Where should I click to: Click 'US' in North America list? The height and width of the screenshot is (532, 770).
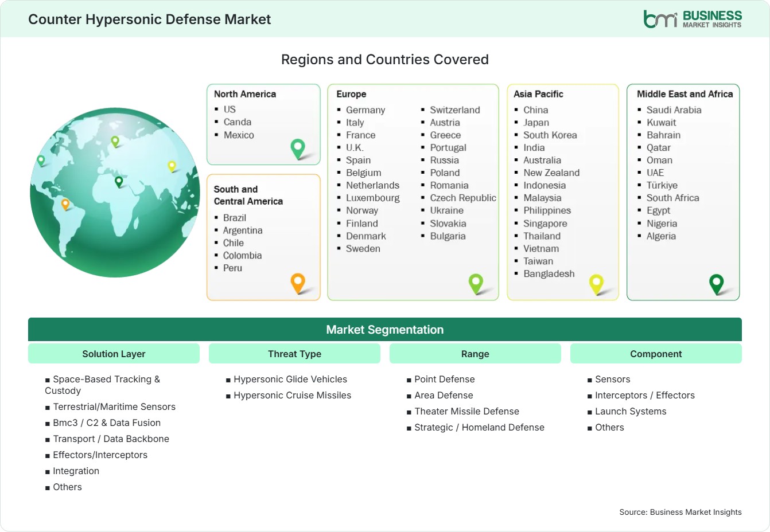[x=230, y=109]
